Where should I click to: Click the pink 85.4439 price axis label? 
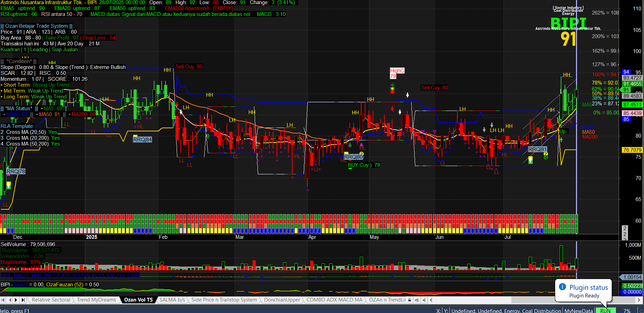coord(632,113)
